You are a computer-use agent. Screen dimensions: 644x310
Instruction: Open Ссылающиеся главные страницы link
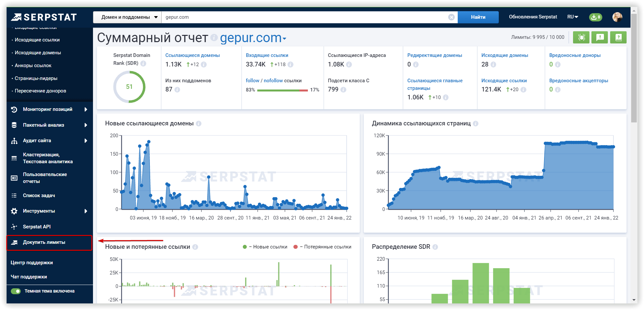435,84
